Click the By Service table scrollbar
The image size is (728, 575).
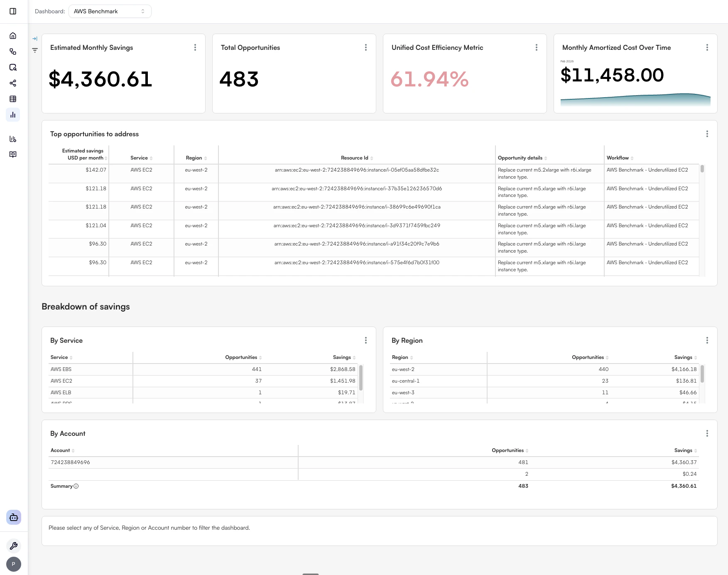click(x=361, y=378)
